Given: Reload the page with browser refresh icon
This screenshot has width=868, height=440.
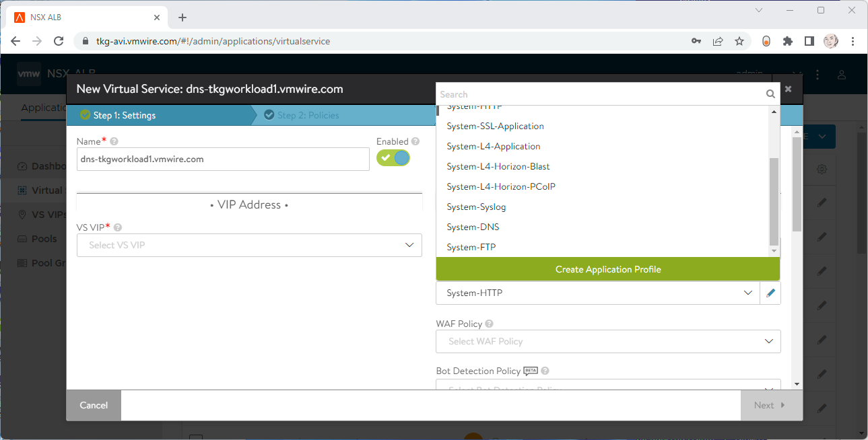Looking at the screenshot, I should 59,41.
